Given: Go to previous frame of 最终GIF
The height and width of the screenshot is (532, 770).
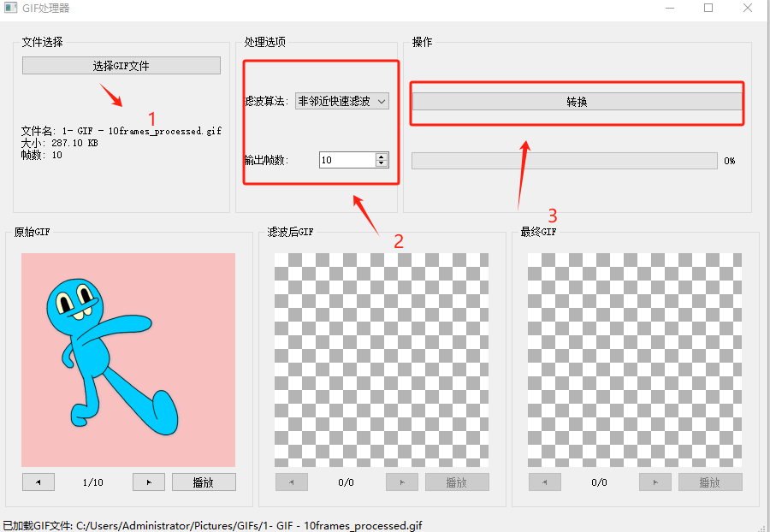Looking at the screenshot, I should coord(544,482).
